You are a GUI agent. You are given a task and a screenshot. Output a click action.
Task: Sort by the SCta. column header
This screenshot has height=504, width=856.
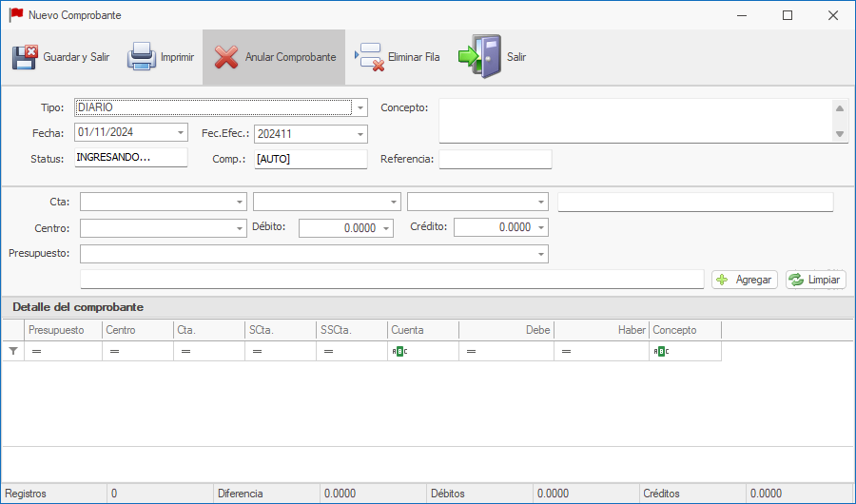[x=281, y=330]
